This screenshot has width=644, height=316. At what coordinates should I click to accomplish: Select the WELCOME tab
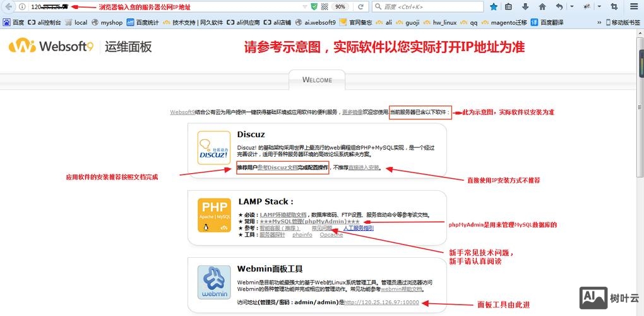[x=317, y=80]
